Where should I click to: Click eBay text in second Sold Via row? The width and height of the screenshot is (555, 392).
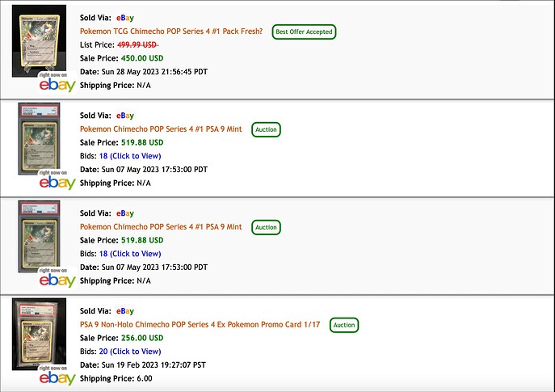[x=125, y=116]
